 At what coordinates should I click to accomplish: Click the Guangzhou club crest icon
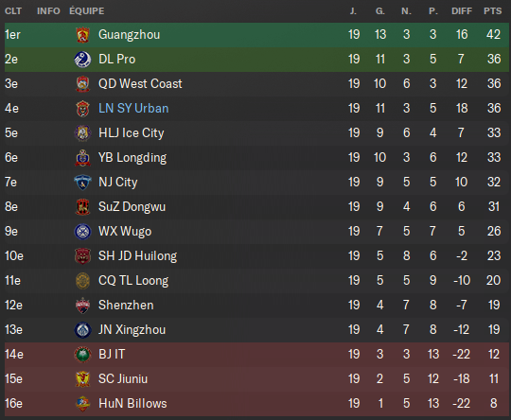pyautogui.click(x=82, y=35)
